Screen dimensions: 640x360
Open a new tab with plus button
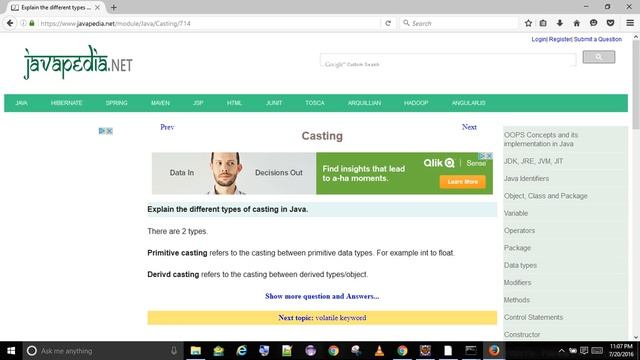113,7
